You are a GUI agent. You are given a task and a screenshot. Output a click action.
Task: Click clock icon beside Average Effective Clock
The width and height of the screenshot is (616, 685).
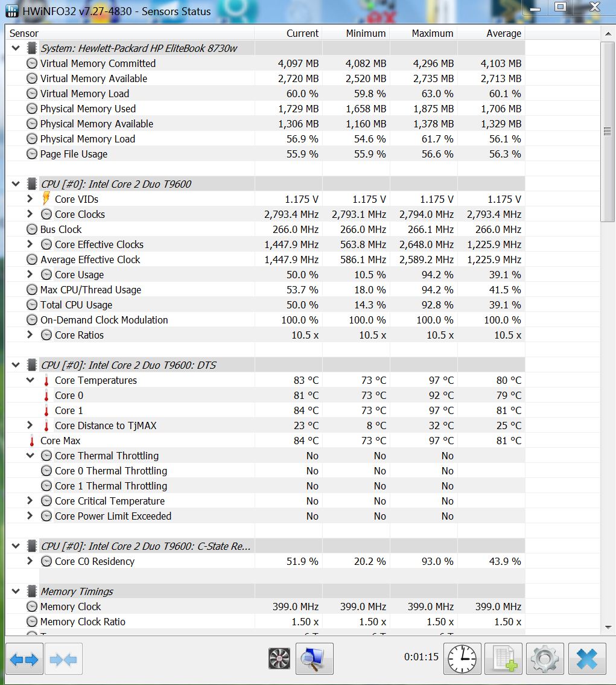[32, 260]
